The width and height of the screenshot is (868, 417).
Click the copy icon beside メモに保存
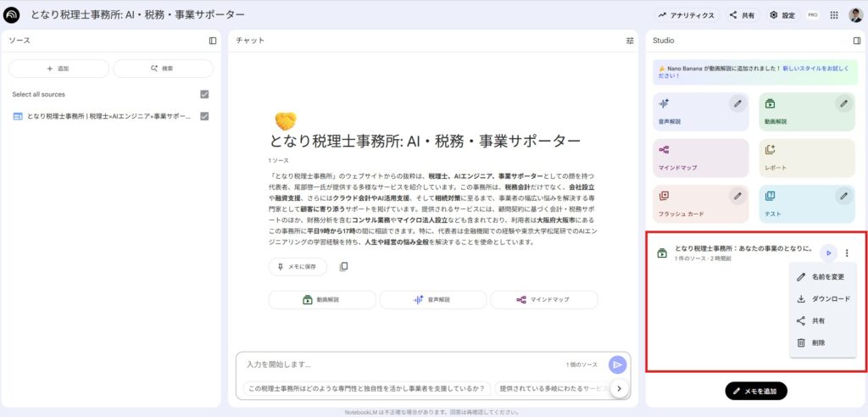343,267
